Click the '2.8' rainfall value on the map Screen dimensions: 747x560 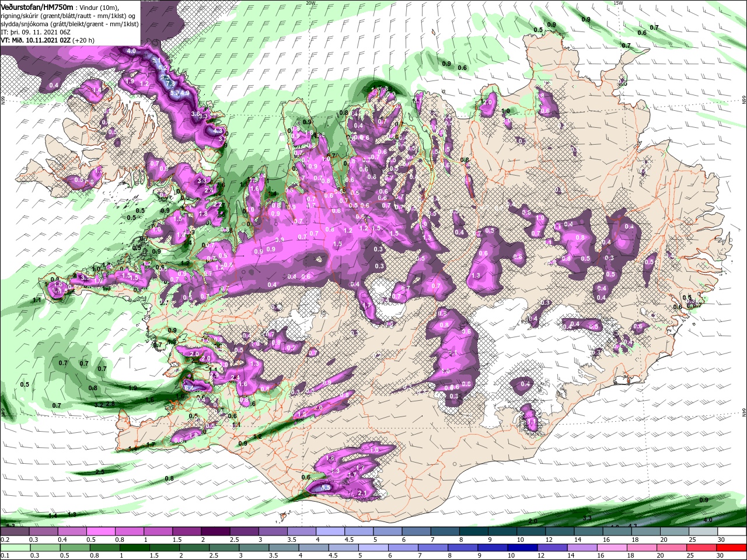[x=110, y=404]
